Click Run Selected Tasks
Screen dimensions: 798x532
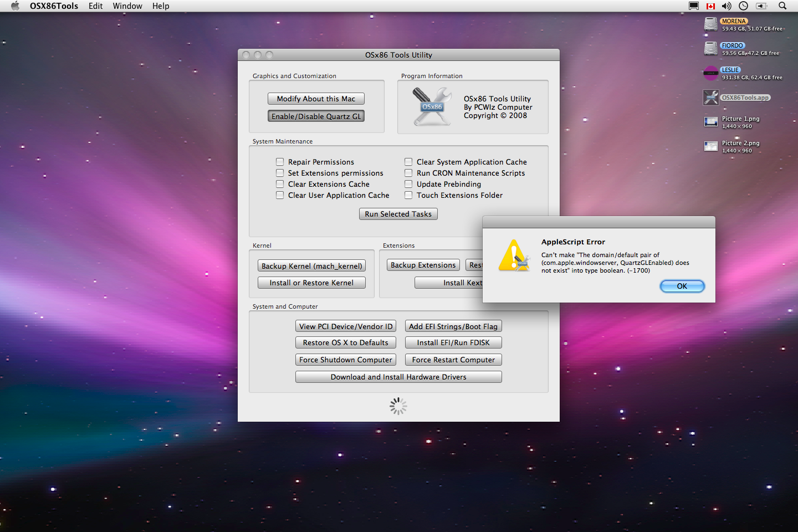click(398, 214)
